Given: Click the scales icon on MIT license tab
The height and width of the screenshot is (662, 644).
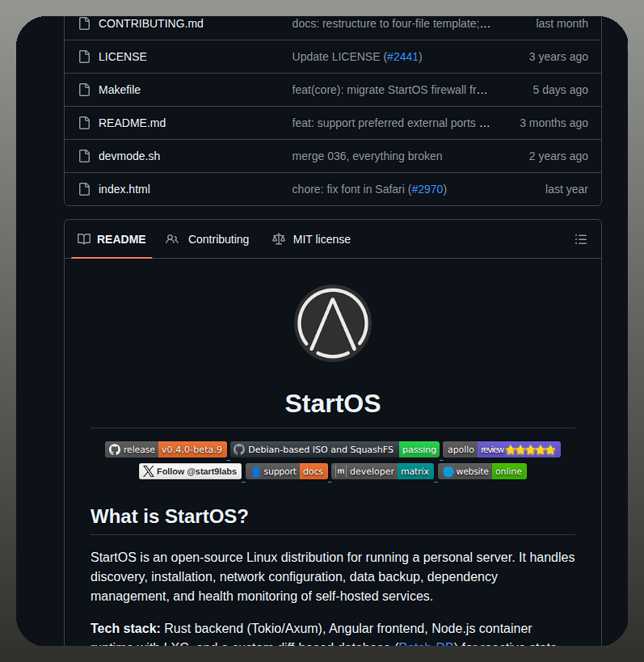Looking at the screenshot, I should pyautogui.click(x=279, y=239).
